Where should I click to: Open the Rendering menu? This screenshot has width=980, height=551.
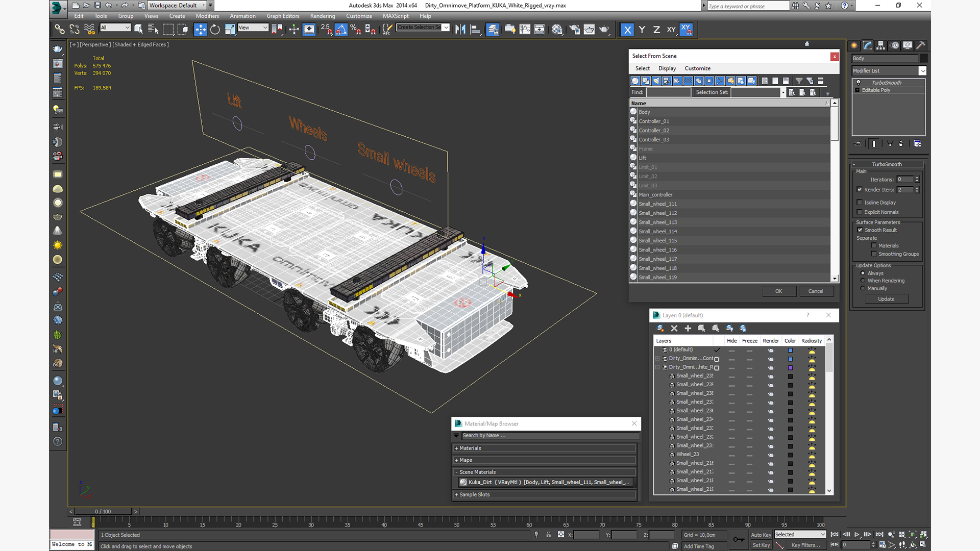(323, 16)
